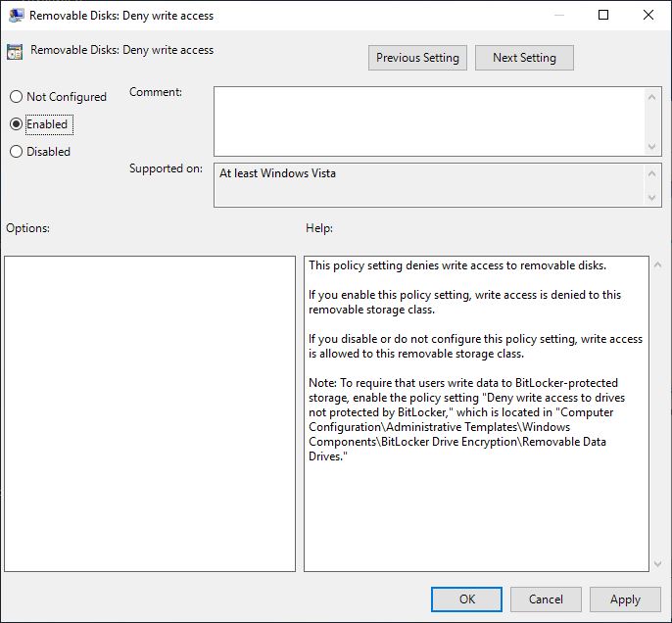Click the 'If you disable or do not configure' paragraph

(x=476, y=346)
